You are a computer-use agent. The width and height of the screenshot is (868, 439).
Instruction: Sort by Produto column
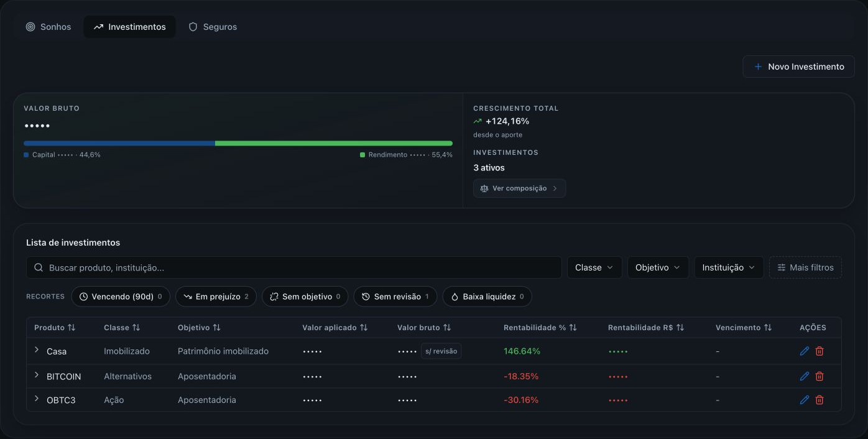pos(55,328)
